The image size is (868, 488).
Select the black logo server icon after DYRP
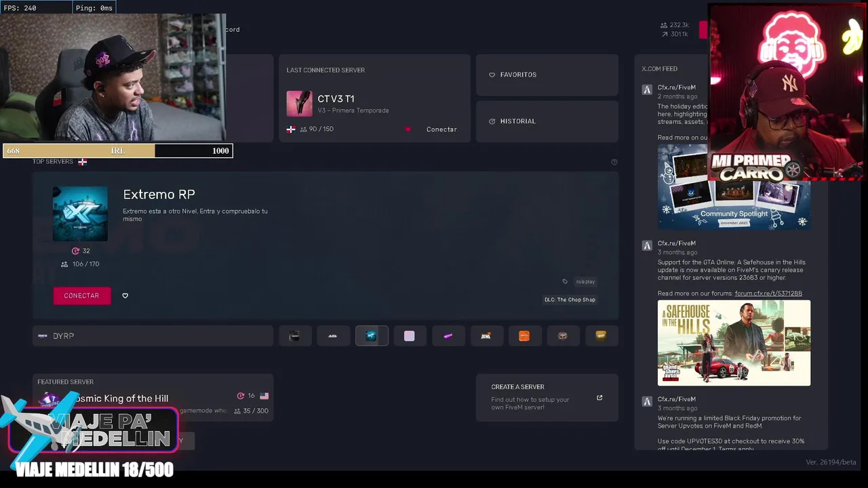coord(294,335)
